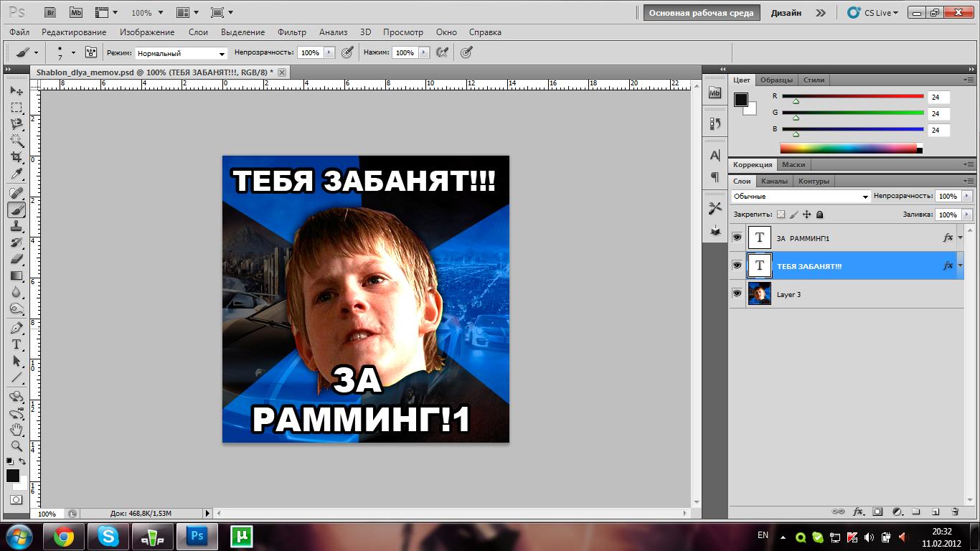Toggle the airbrush mode button

443,52
